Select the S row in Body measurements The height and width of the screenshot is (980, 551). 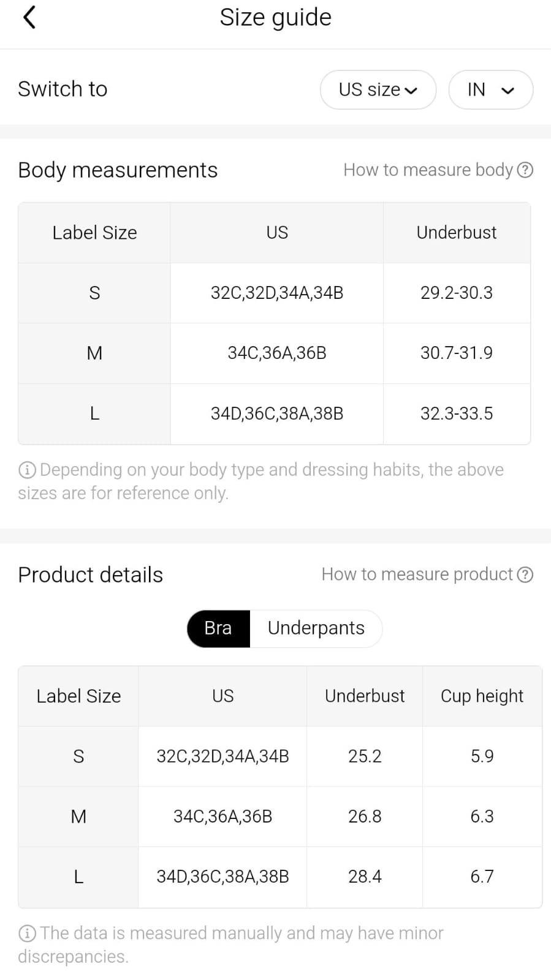click(94, 293)
